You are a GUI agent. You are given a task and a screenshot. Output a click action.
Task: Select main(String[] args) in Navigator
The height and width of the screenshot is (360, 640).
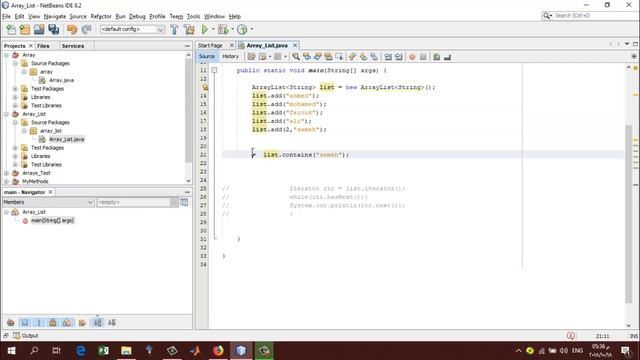tap(53, 220)
